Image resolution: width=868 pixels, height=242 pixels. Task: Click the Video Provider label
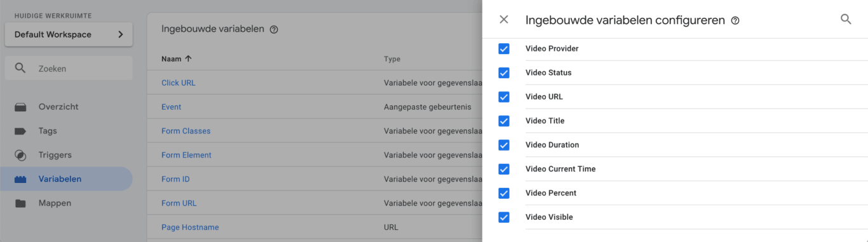pyautogui.click(x=552, y=48)
